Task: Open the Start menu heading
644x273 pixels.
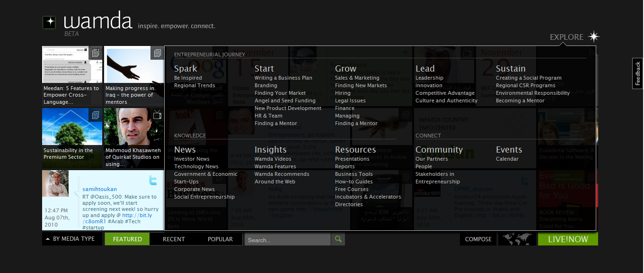Action: coord(264,69)
